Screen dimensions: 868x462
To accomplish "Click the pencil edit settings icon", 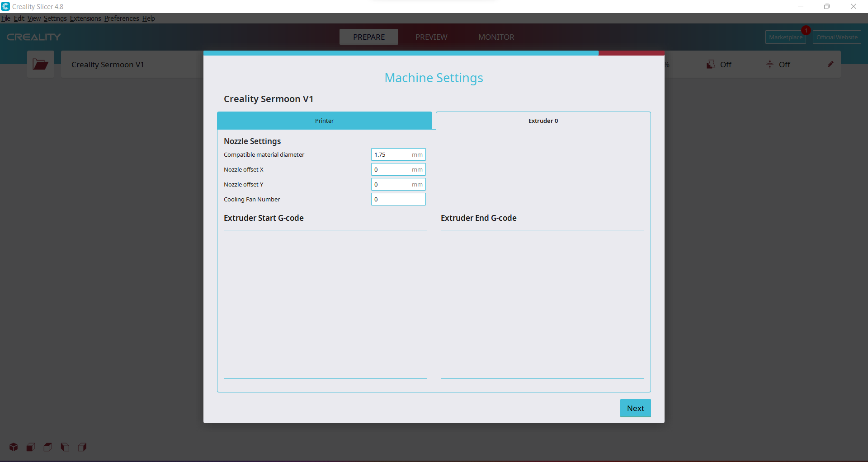I will pos(830,64).
